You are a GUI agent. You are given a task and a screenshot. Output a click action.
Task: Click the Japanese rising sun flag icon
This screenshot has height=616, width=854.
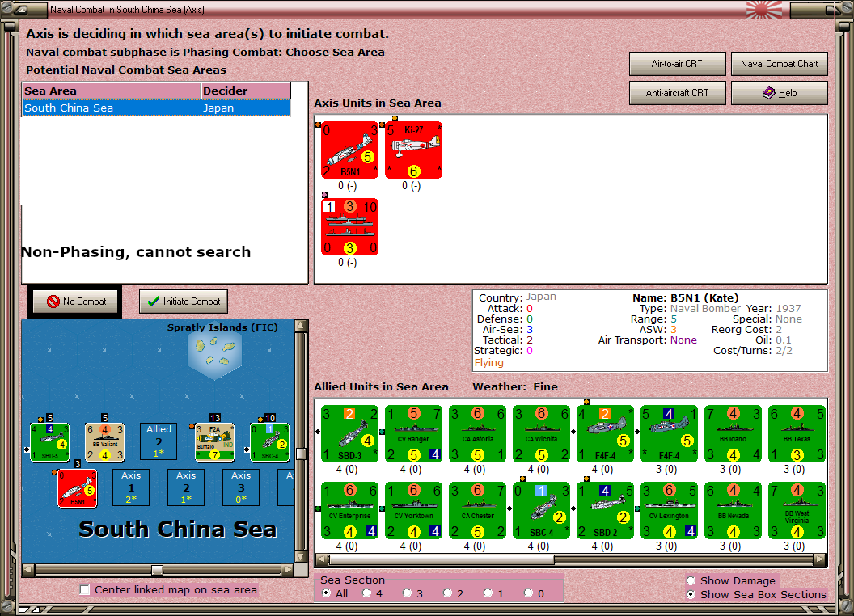pos(763,9)
